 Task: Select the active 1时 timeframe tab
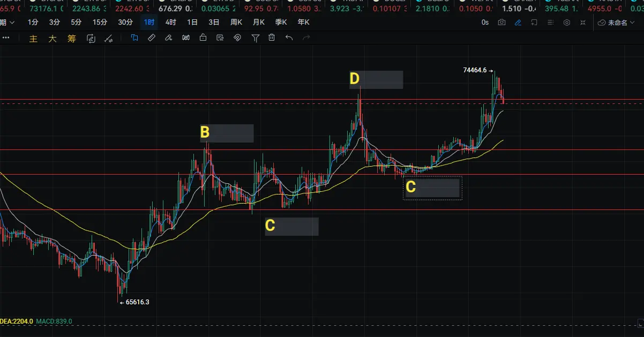point(149,22)
